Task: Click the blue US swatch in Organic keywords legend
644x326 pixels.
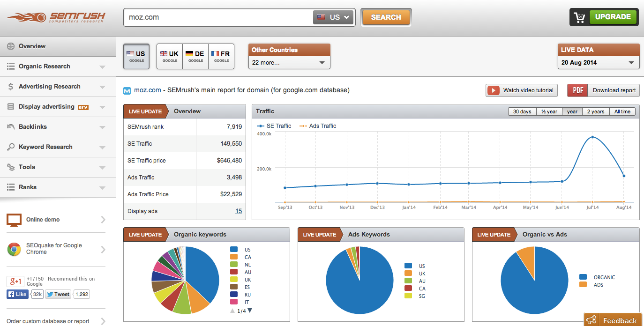Action: 234,250
